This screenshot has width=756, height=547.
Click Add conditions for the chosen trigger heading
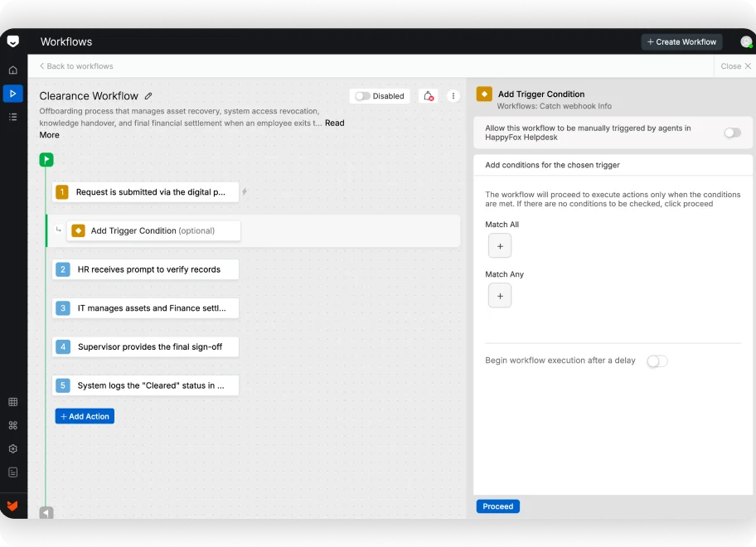pyautogui.click(x=553, y=165)
